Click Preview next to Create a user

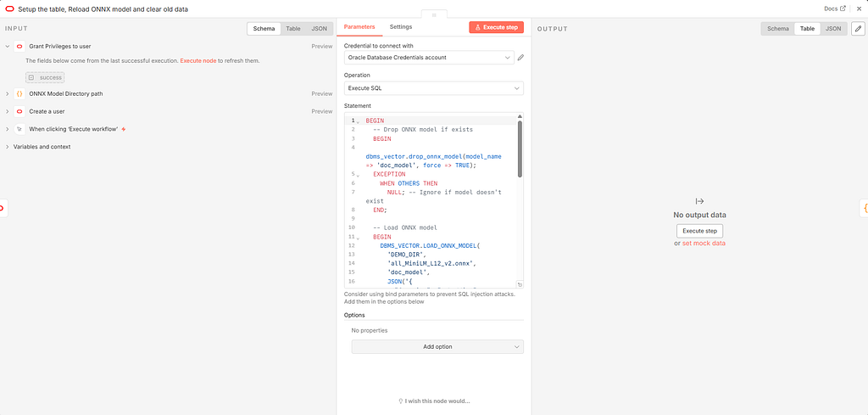coord(321,111)
